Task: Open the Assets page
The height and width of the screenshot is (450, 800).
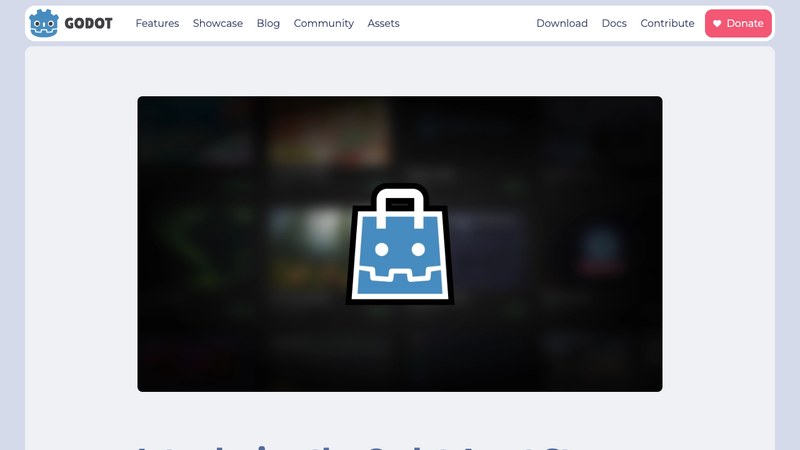Action: click(383, 23)
